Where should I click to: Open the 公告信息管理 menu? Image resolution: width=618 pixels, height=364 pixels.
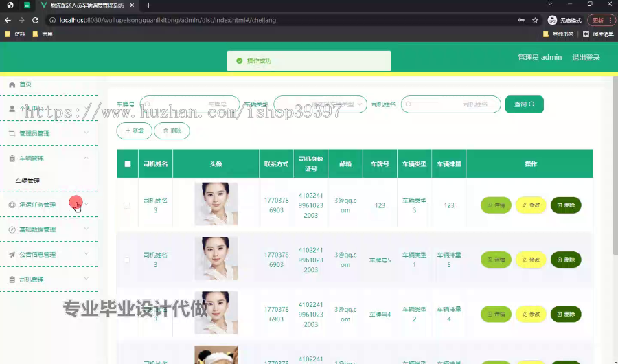[x=49, y=254]
